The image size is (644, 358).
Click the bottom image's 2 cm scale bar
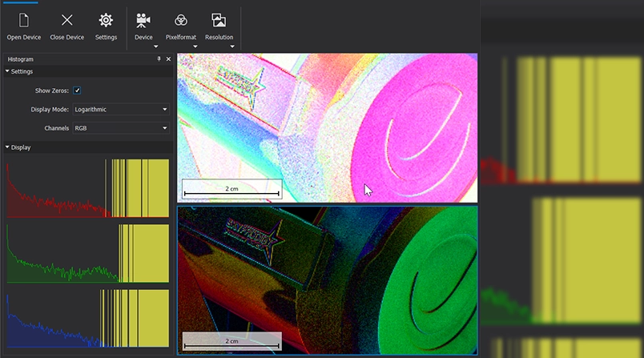[x=231, y=342]
